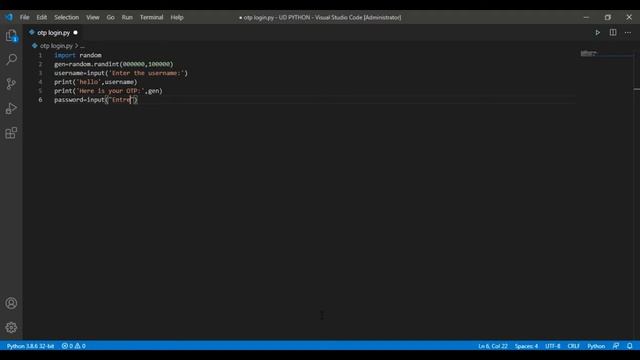640x360 pixels.
Task: Click otp login.py in breadcrumb
Action: click(x=56, y=46)
